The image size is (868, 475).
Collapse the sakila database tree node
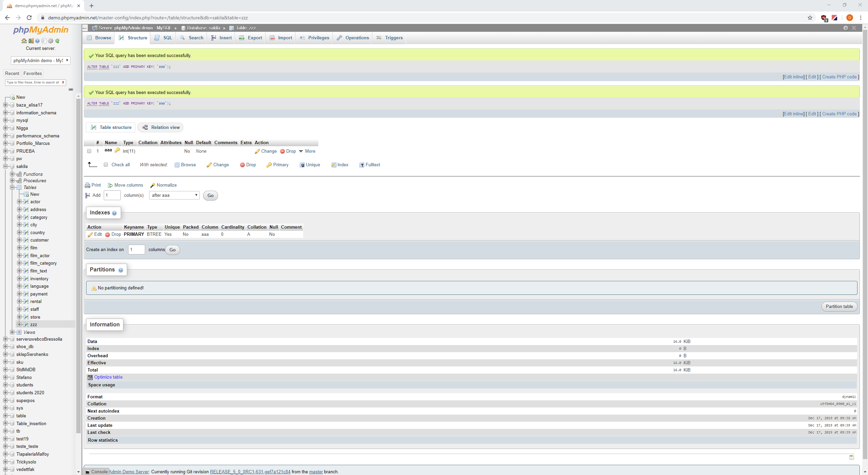coord(6,166)
